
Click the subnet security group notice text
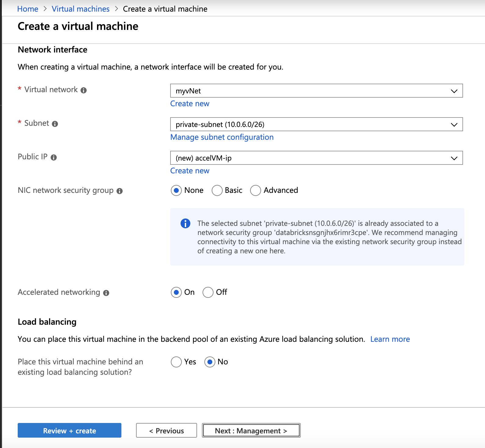click(x=329, y=237)
